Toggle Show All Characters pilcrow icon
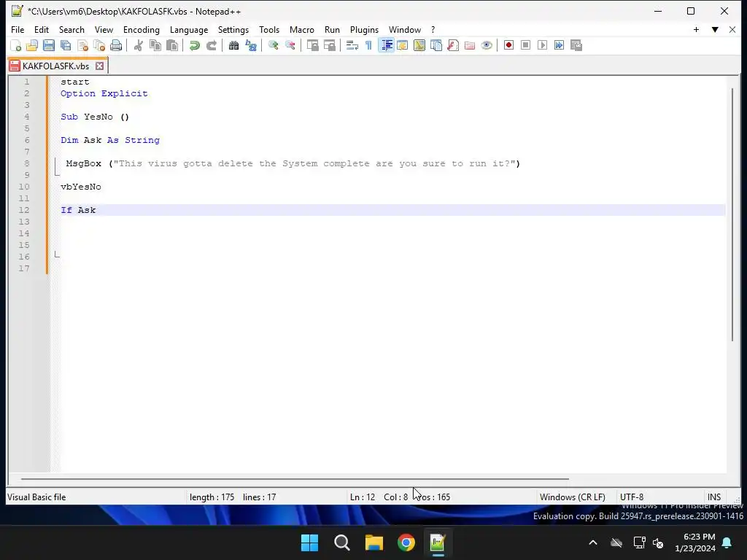747x560 pixels. tap(368, 45)
